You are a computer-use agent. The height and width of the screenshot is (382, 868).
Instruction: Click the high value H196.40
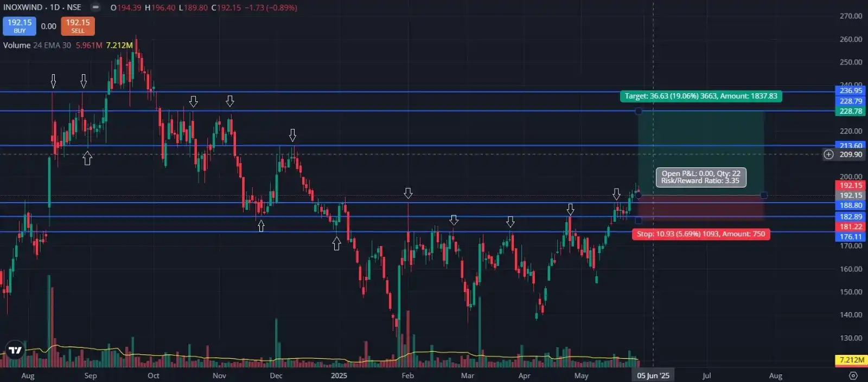pos(160,8)
